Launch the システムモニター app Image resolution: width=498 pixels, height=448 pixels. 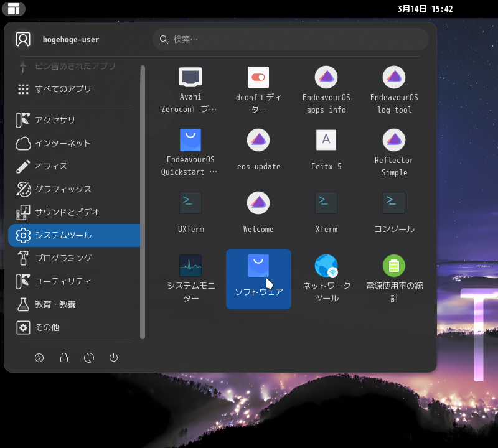pyautogui.click(x=190, y=278)
